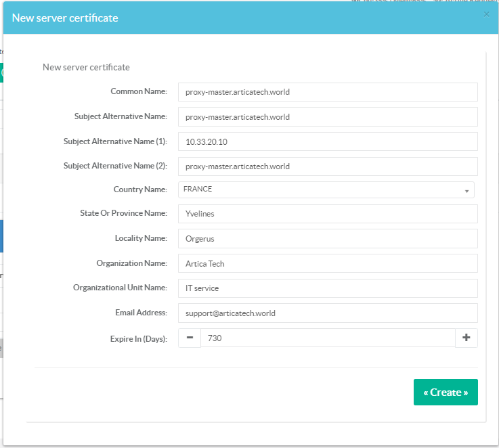
Task: Click the Organizational Unit field with IT service
Action: (x=328, y=288)
